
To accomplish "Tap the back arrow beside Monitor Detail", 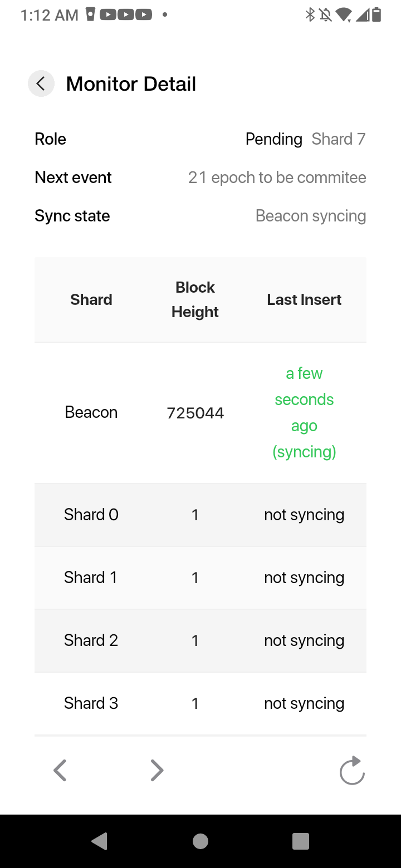I will point(41,84).
